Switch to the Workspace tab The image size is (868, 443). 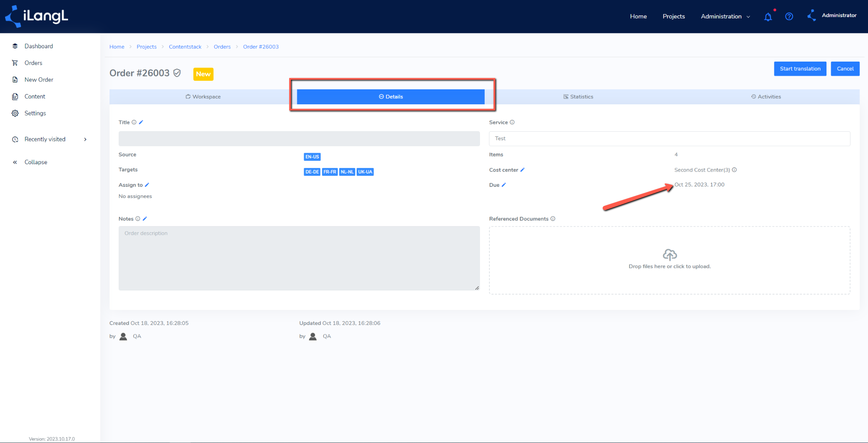tap(203, 97)
